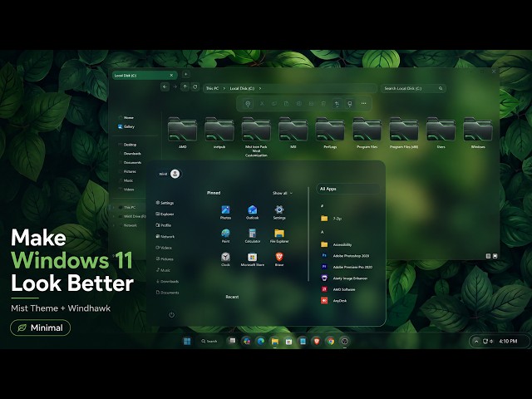Open Profile in Start menu sidebar
532x399 pixels.
click(x=163, y=225)
